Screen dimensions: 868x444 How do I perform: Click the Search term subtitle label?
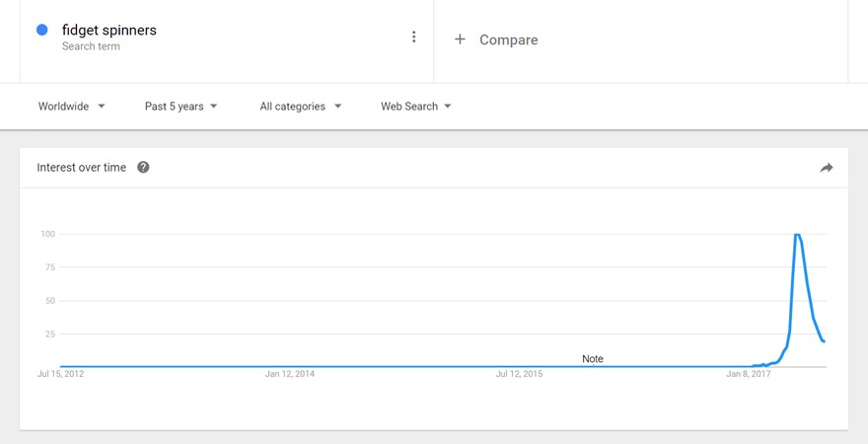tap(91, 46)
